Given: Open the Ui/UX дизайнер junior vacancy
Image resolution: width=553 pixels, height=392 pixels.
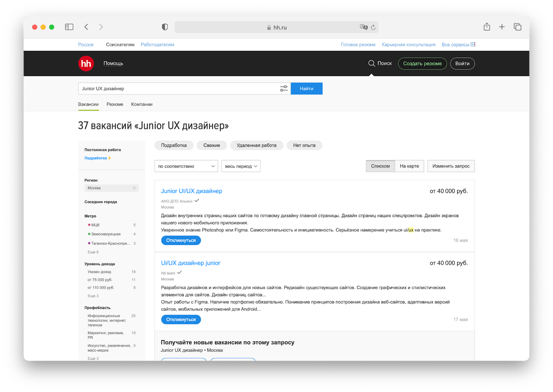Looking at the screenshot, I should click(x=190, y=263).
